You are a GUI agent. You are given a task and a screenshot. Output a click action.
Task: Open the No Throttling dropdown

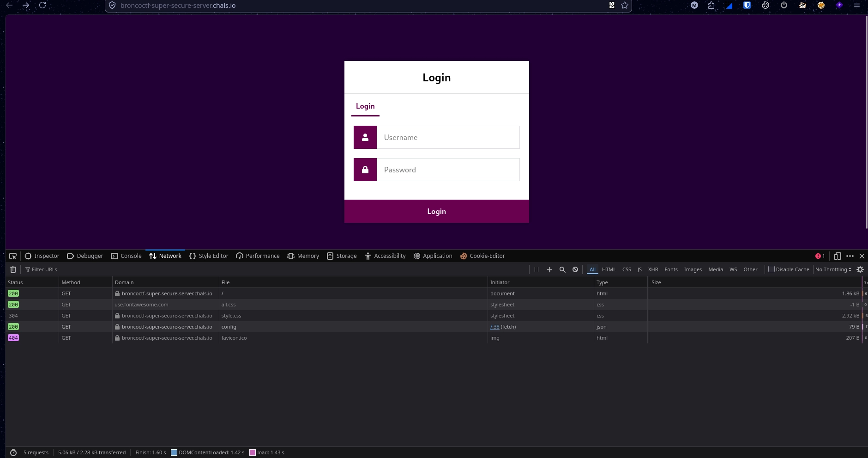pyautogui.click(x=833, y=269)
